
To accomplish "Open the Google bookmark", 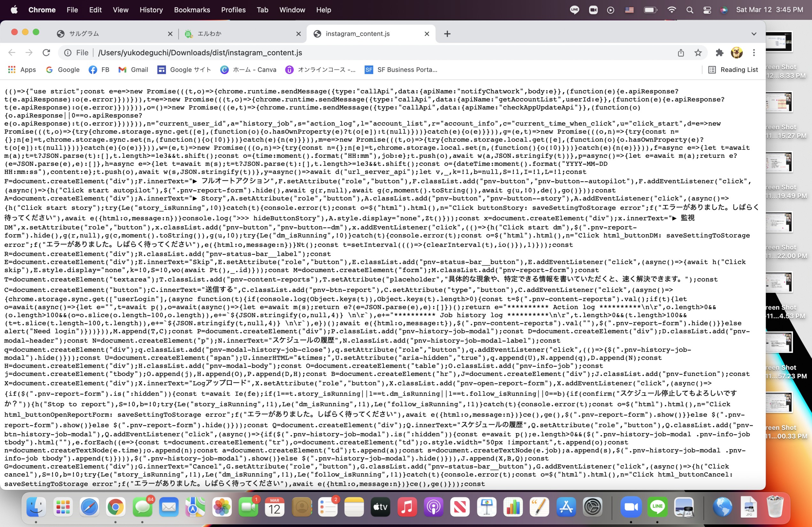I will (63, 70).
